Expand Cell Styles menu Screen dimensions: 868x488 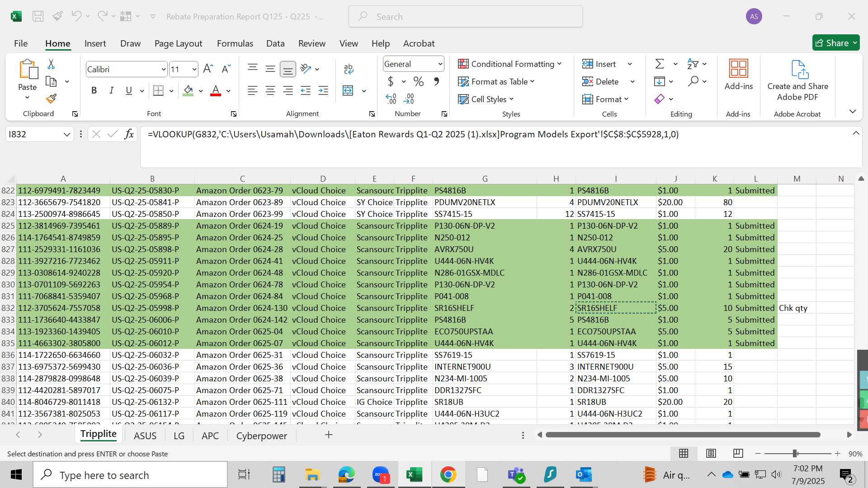486,99
